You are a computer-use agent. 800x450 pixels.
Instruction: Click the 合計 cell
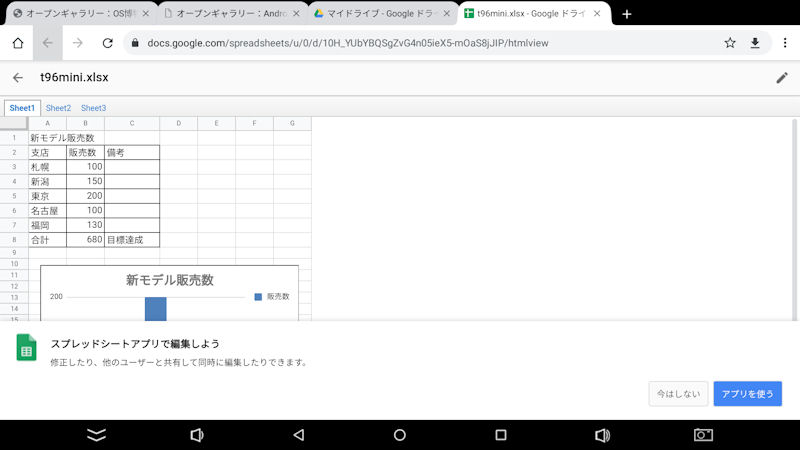[47, 240]
